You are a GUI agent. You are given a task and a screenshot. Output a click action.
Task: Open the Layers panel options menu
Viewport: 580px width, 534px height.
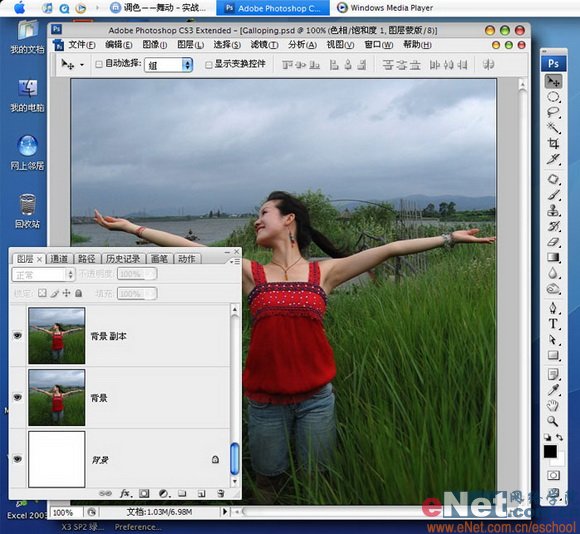pyautogui.click(x=235, y=261)
